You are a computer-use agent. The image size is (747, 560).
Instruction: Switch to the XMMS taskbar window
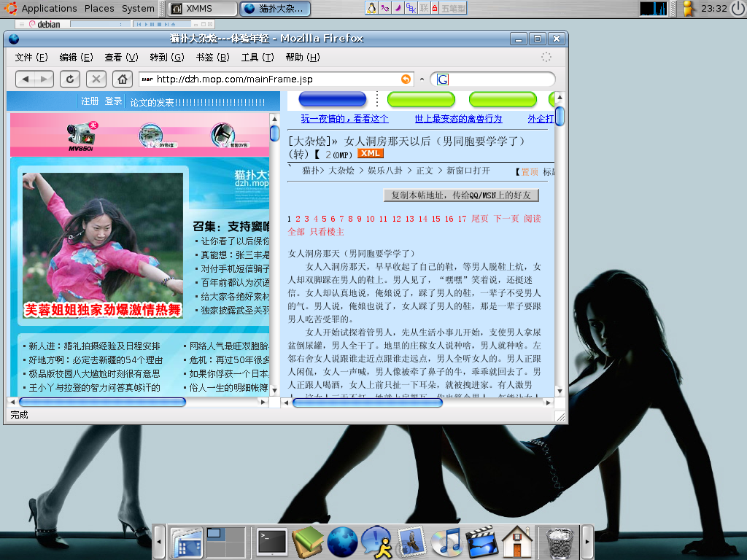203,9
